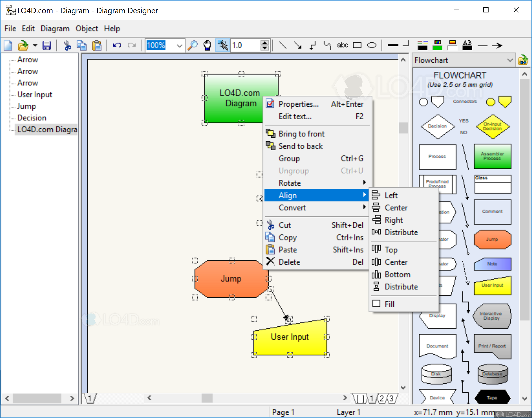Switch to page 2 tab
Image resolution: width=532 pixels, height=418 pixels.
coord(382,399)
